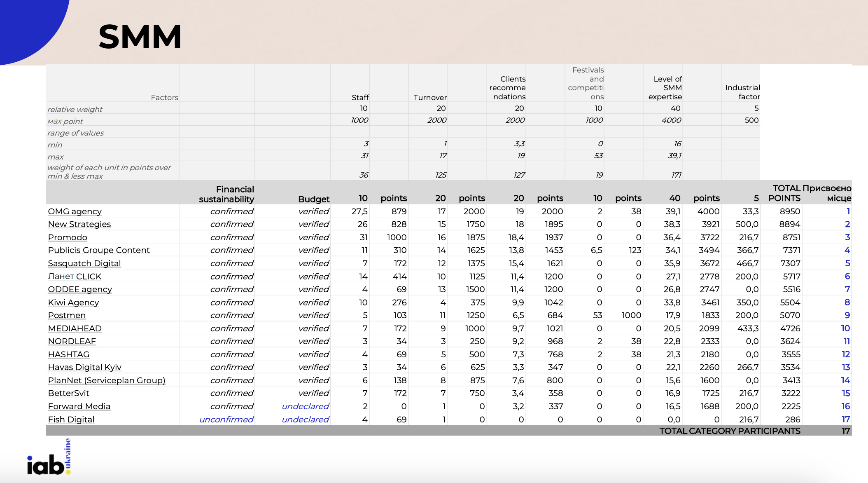Screen dimensions: 868x483
Task: Click the SMM slide title
Action: point(140,37)
